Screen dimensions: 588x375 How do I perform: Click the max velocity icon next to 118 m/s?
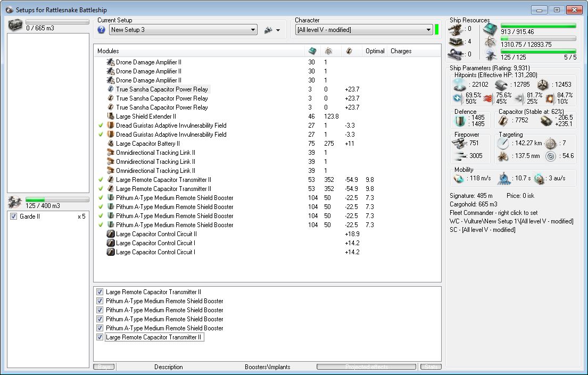coord(459,179)
